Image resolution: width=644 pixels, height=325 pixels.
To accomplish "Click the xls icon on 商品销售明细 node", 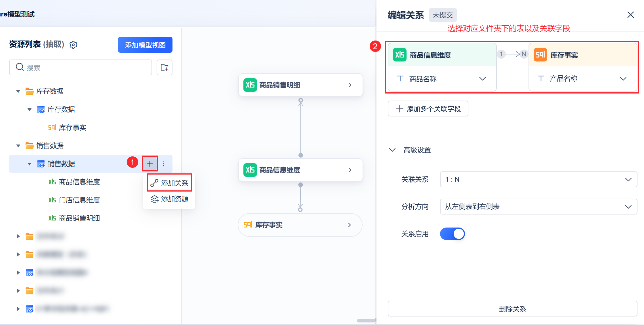I will point(250,85).
